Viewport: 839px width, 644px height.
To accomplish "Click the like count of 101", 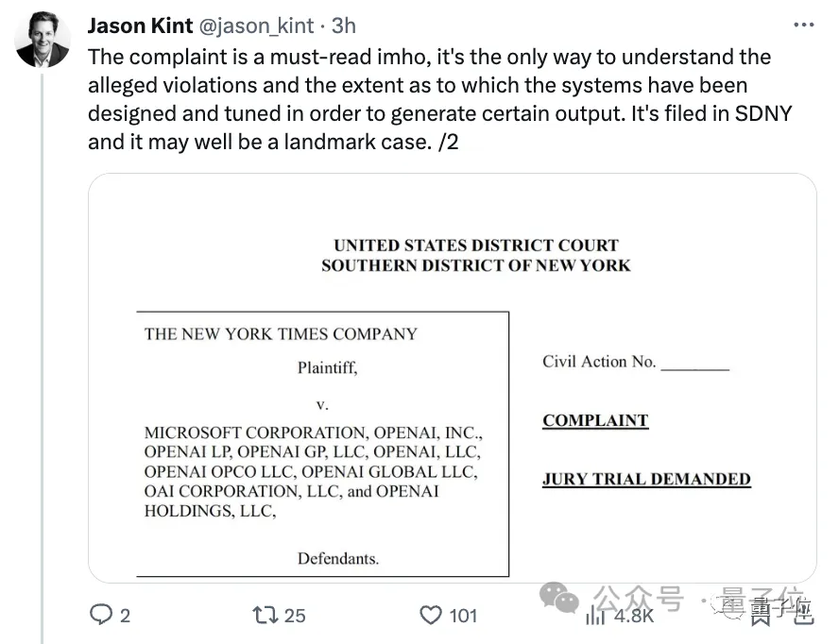I will [463, 616].
